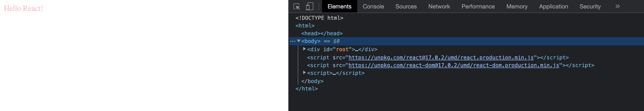Click the Hello React! text on page
This screenshot has height=111, width=644.
point(23,8)
